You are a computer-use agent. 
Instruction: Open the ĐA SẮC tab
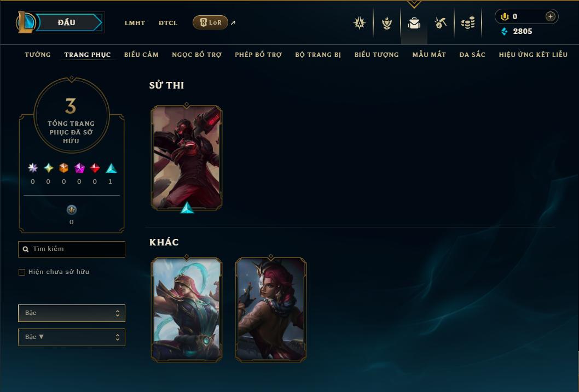click(x=472, y=55)
